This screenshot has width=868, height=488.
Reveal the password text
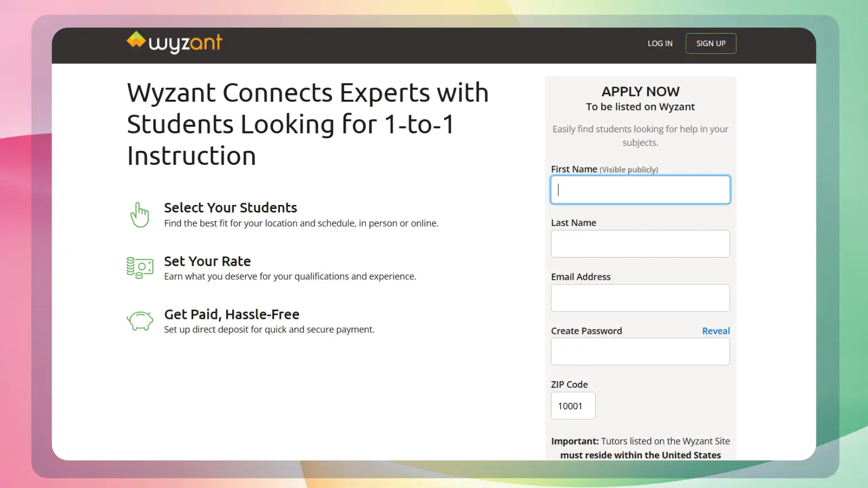[x=716, y=331]
